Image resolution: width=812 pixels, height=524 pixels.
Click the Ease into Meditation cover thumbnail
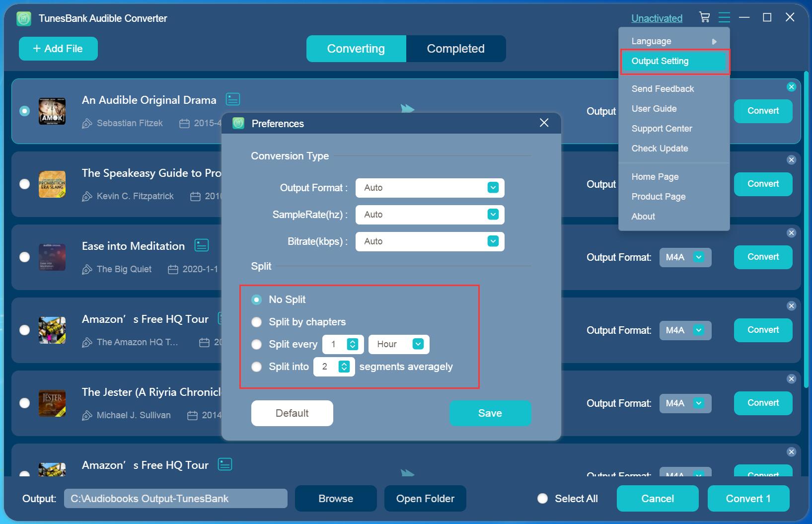[x=52, y=257]
